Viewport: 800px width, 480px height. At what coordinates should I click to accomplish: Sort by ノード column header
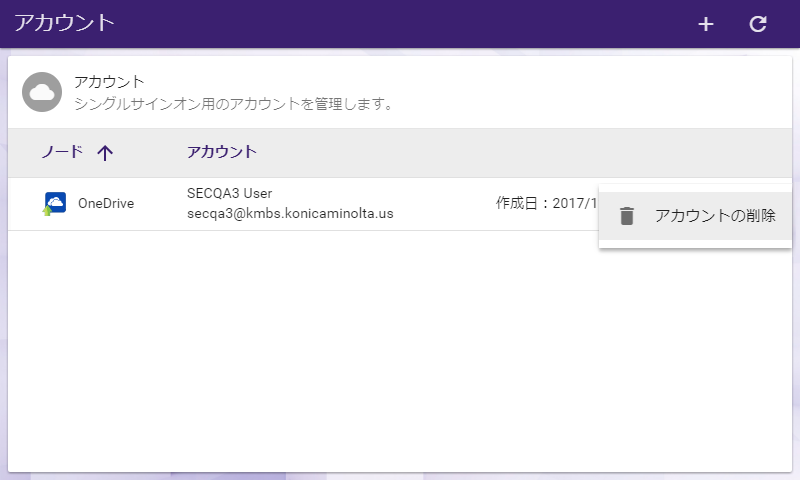point(62,152)
